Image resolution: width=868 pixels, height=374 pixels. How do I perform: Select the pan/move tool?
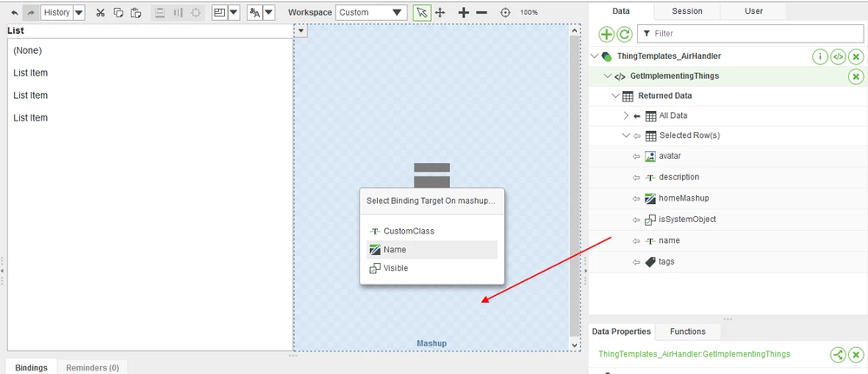click(441, 12)
